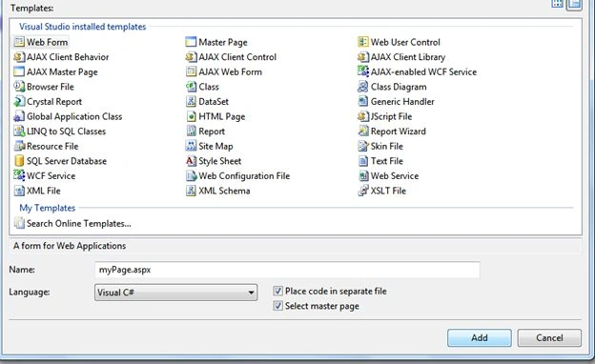Viewport: 595px width, 364px height.
Task: Select the Web Form template icon
Action: pyautogui.click(x=19, y=42)
